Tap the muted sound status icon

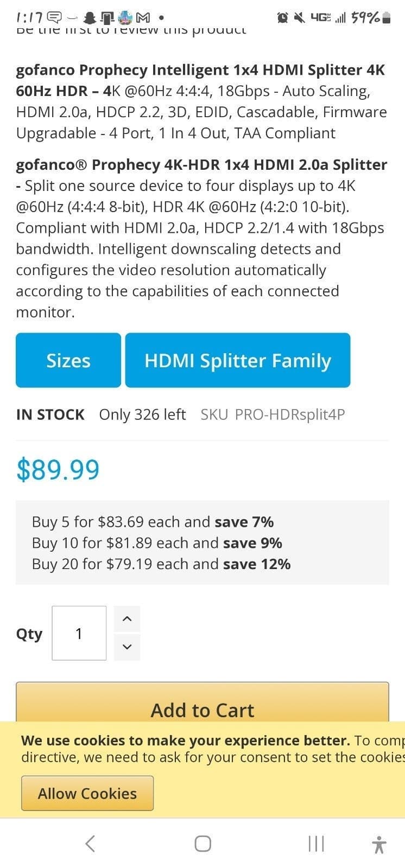coord(300,17)
